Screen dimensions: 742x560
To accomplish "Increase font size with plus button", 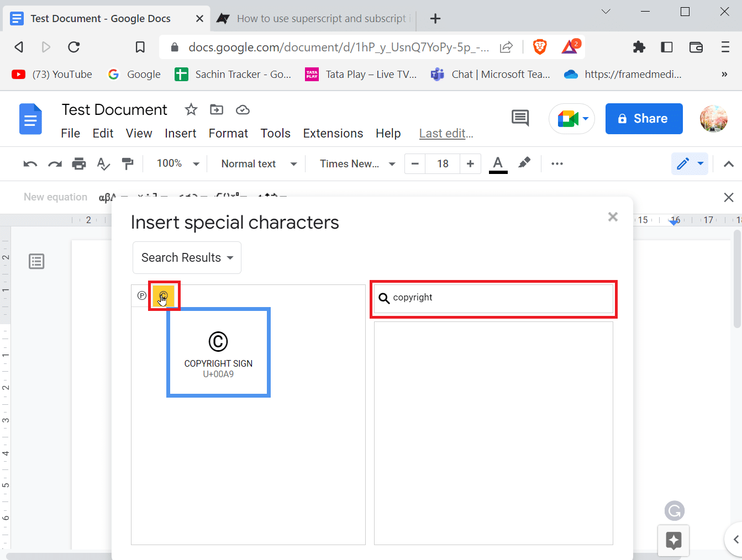I will point(470,163).
